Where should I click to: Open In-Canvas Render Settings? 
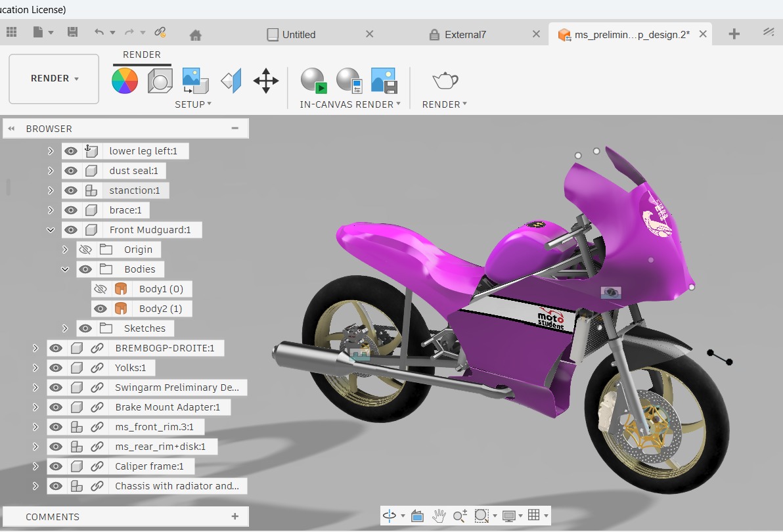349,80
